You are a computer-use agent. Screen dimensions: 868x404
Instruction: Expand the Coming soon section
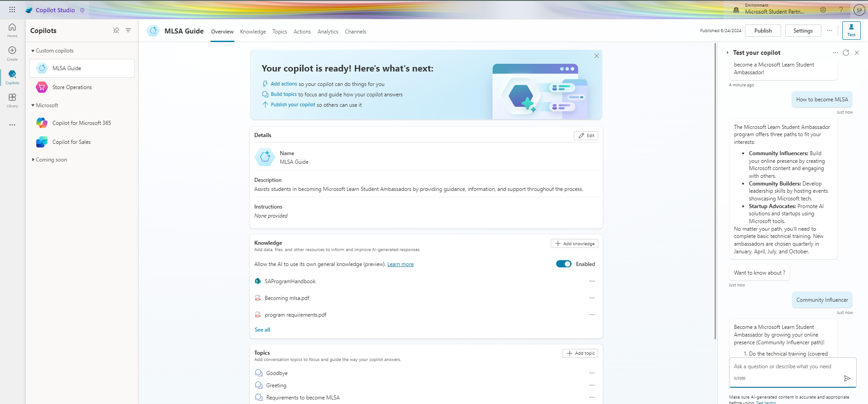point(33,160)
